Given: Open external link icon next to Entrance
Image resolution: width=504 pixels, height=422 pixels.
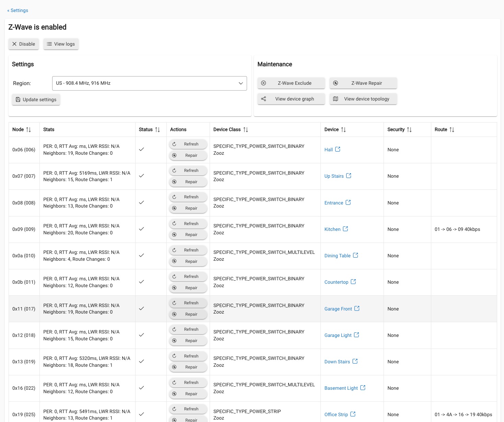Looking at the screenshot, I should [348, 202].
